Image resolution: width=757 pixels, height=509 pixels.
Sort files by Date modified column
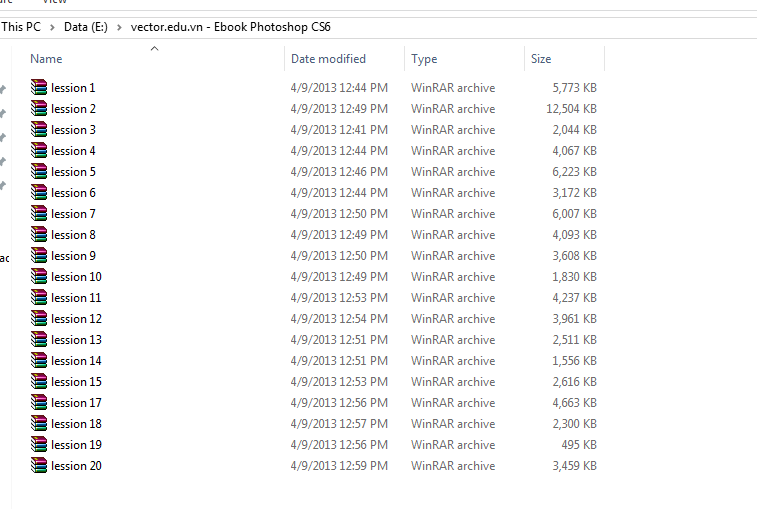click(328, 59)
